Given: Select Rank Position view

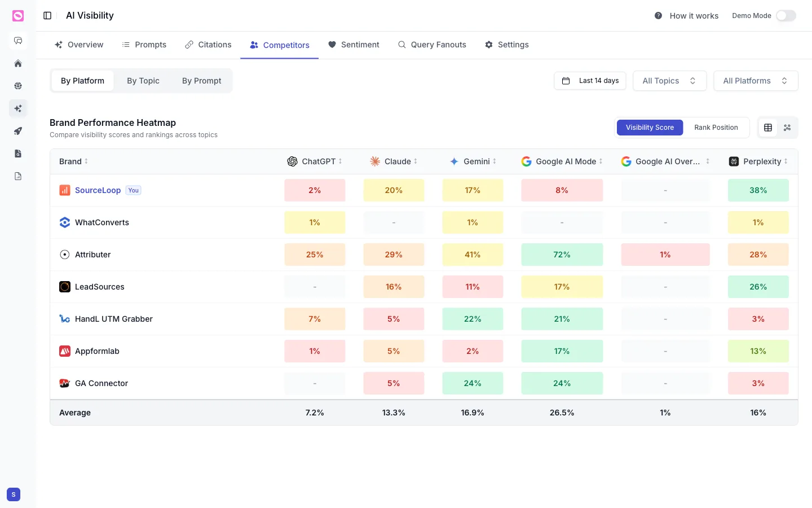Looking at the screenshot, I should click(x=716, y=128).
